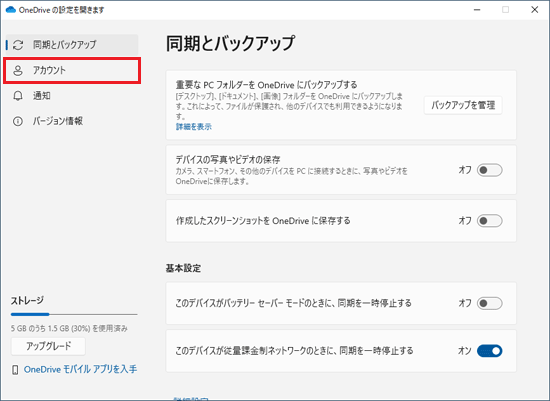The image size is (550, 401).
Task: Click the ストレージ heading
Action: coord(27,301)
